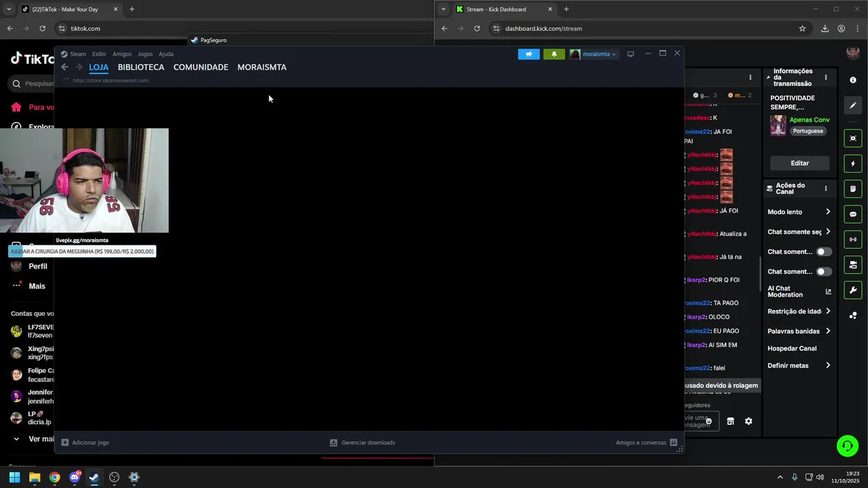This screenshot has height=488, width=868.
Task: Expand Restrição de idade options
Action: [799, 311]
